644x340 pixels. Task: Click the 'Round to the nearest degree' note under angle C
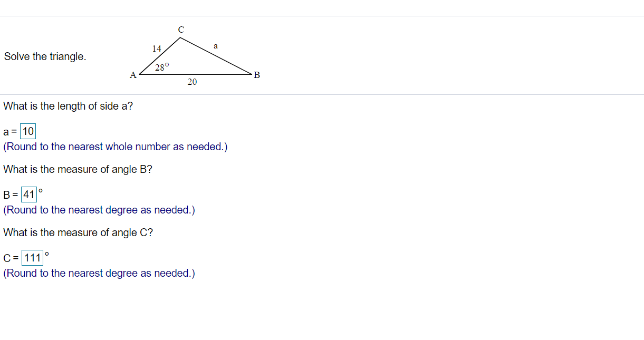[99, 273]
